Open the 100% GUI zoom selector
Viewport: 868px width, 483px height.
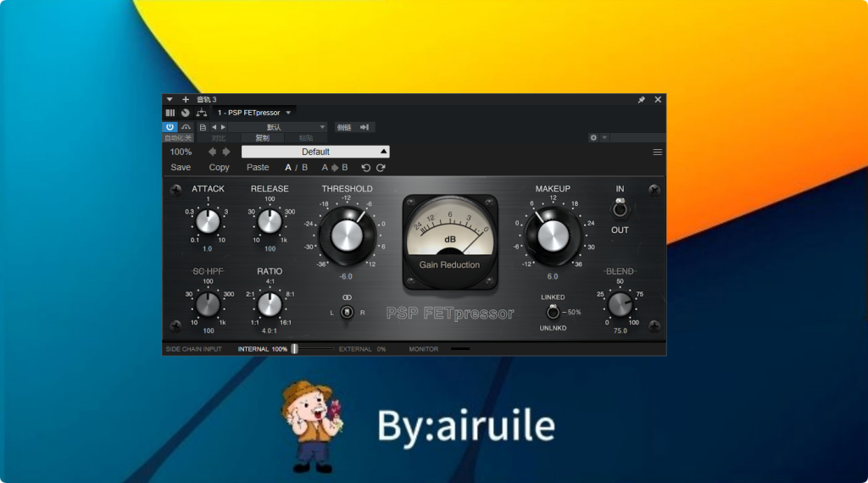click(x=181, y=152)
